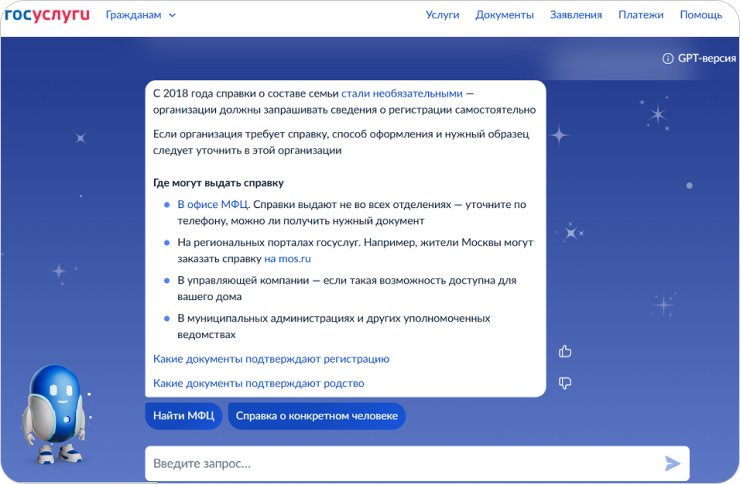Open the Документы menu
Image resolution: width=740 pixels, height=484 pixels.
tap(504, 15)
